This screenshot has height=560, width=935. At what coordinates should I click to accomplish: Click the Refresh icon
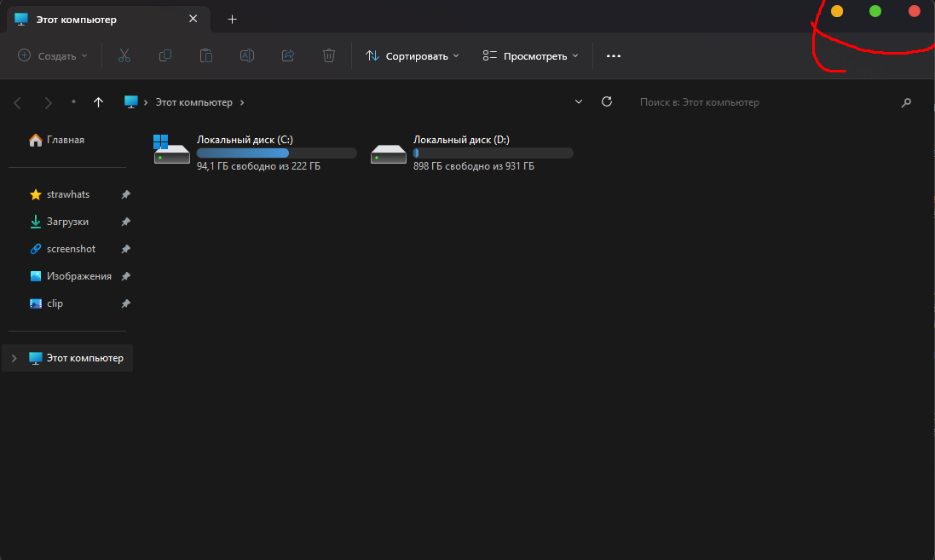point(607,101)
